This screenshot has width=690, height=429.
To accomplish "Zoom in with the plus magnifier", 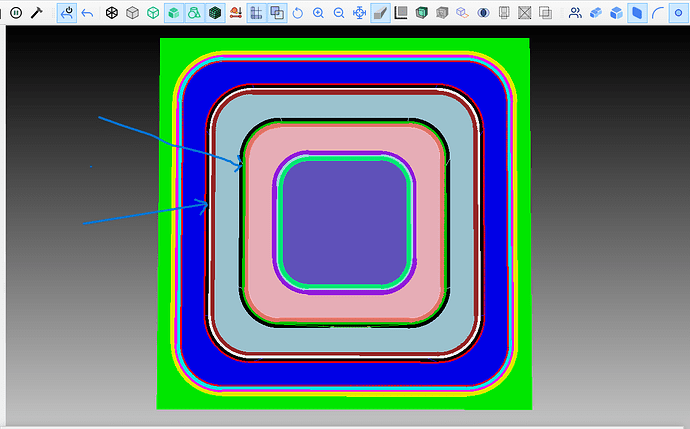I will 318,13.
